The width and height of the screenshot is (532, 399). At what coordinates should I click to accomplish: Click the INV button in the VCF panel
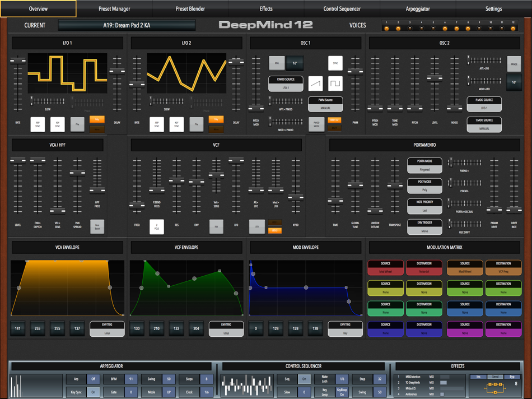216,227
